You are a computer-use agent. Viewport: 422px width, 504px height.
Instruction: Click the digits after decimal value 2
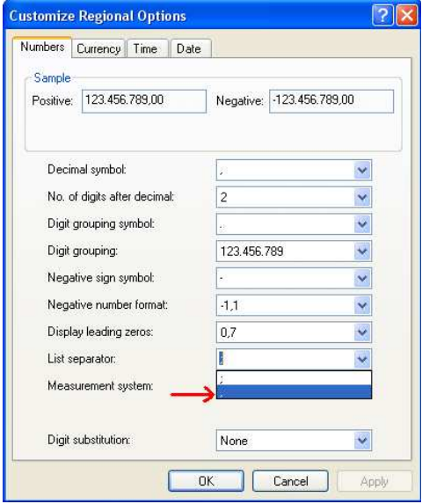point(223,197)
